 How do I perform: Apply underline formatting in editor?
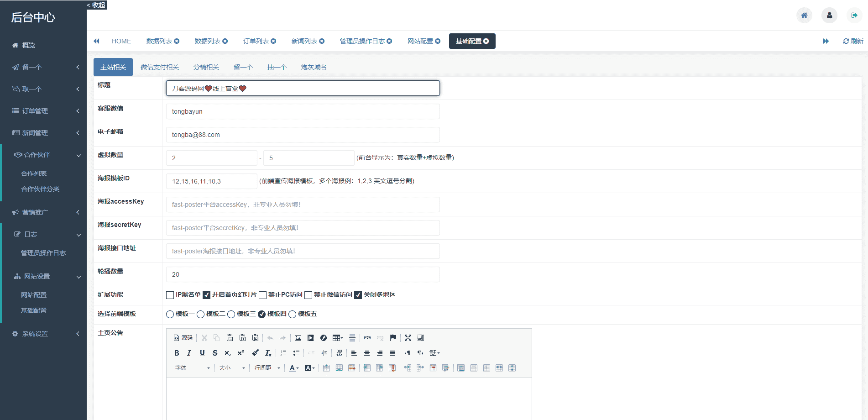pos(202,353)
